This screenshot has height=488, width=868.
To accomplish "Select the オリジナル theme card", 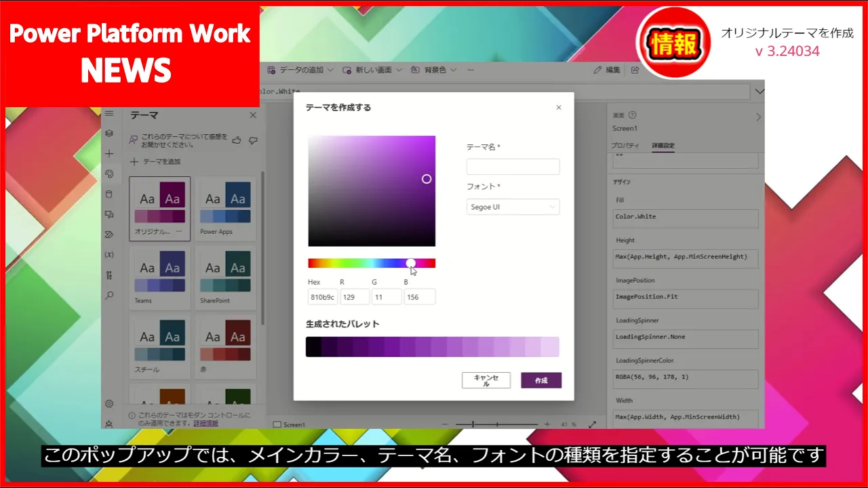I will point(160,209).
